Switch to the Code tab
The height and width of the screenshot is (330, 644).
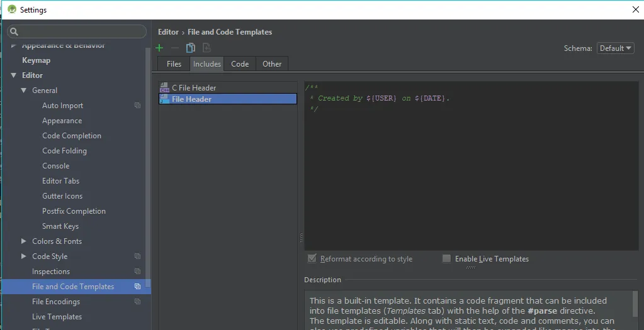click(x=240, y=64)
